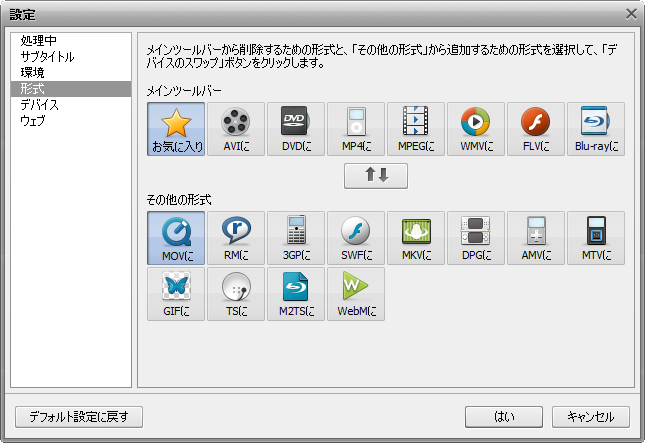Screen dimensions: 645x443
Task: Pick the WebMに format icon
Action: [x=356, y=294]
